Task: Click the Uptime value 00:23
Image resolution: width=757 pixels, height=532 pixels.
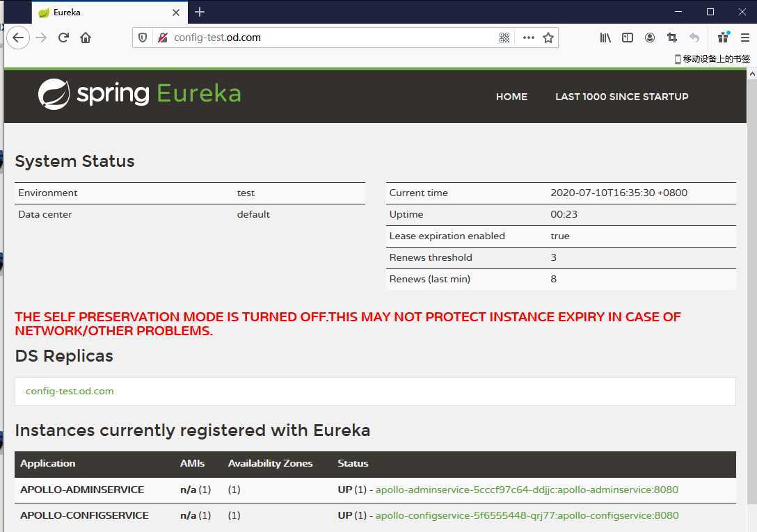Action: [x=564, y=214]
